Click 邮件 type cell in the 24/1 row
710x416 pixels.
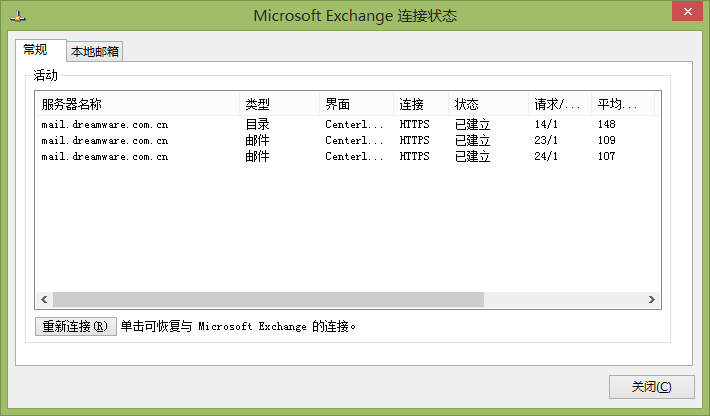coord(257,156)
